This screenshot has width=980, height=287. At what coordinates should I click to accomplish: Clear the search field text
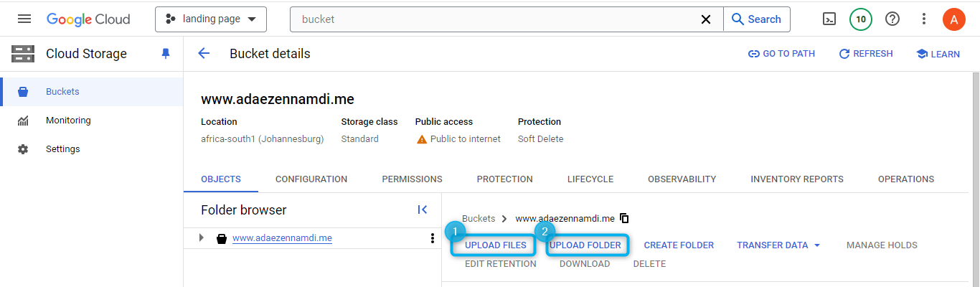coord(706,19)
